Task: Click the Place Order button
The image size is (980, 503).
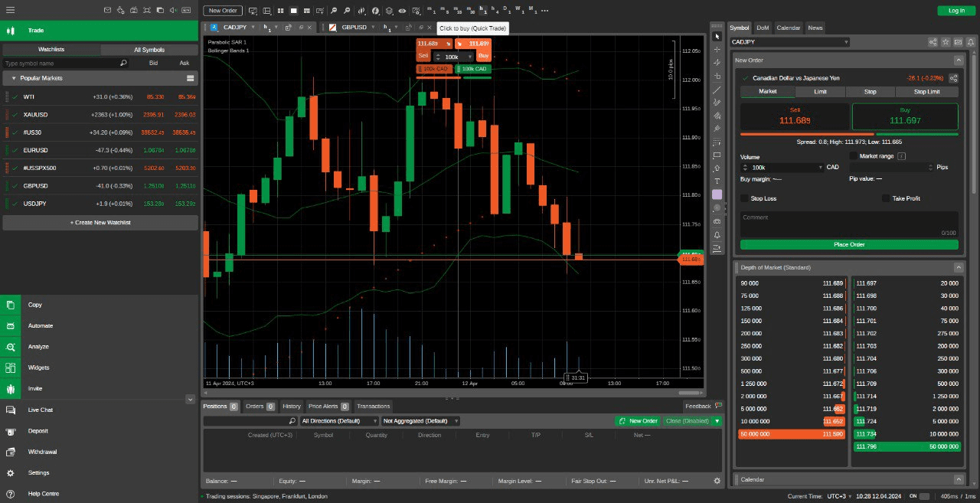Action: [848, 244]
